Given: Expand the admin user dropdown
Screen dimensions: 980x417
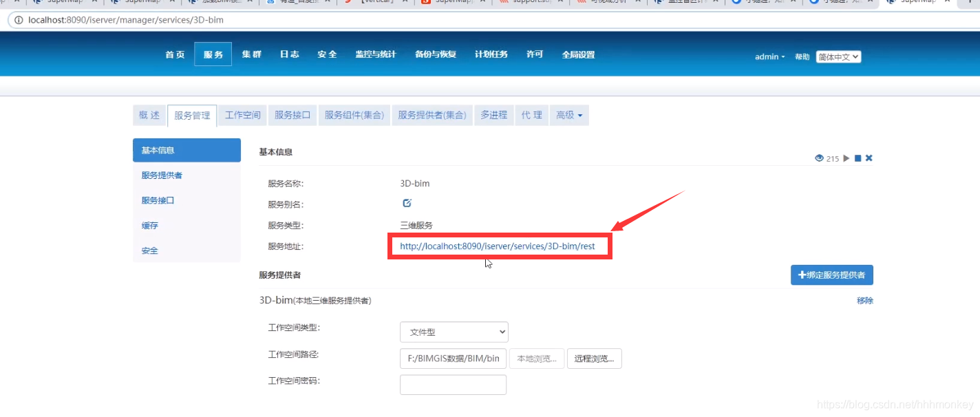Looking at the screenshot, I should pos(769,57).
